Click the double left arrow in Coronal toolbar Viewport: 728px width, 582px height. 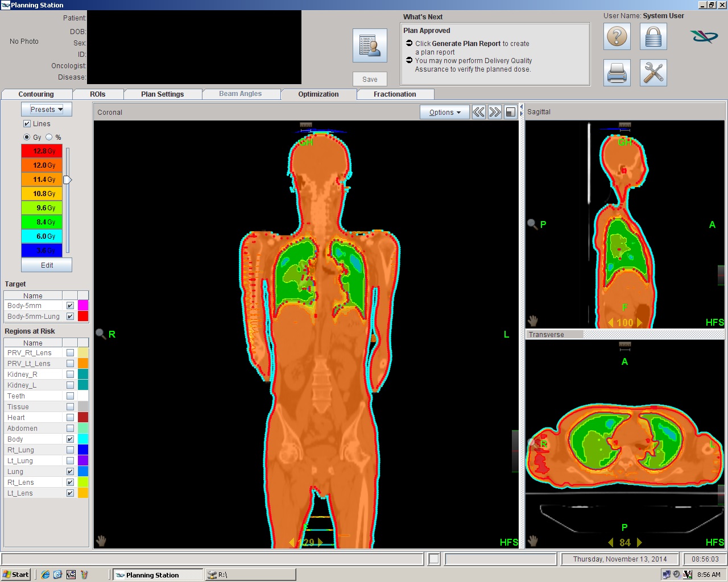pyautogui.click(x=479, y=112)
